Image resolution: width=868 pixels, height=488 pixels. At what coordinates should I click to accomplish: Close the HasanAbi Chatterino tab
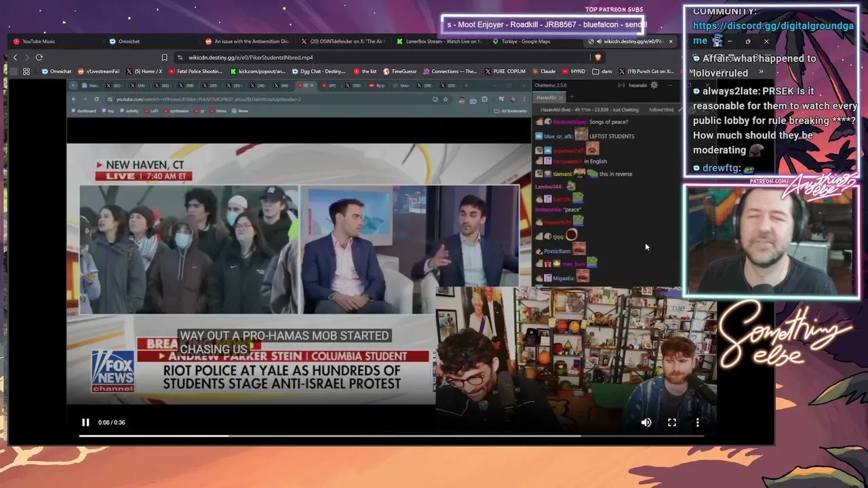pyautogui.click(x=561, y=98)
